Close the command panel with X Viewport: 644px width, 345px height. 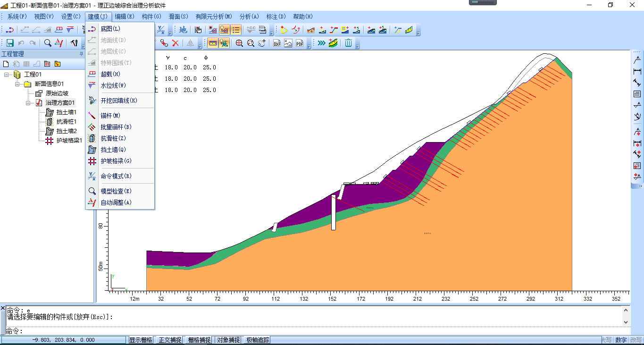pyautogui.click(x=3, y=308)
